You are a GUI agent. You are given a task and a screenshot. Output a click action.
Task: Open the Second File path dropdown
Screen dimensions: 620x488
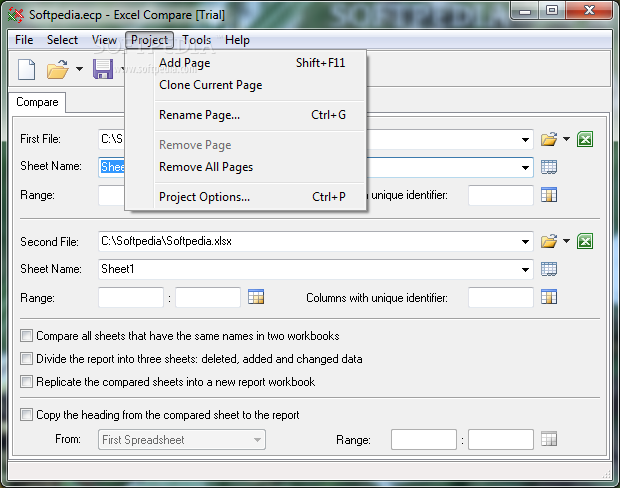pyautogui.click(x=525, y=242)
